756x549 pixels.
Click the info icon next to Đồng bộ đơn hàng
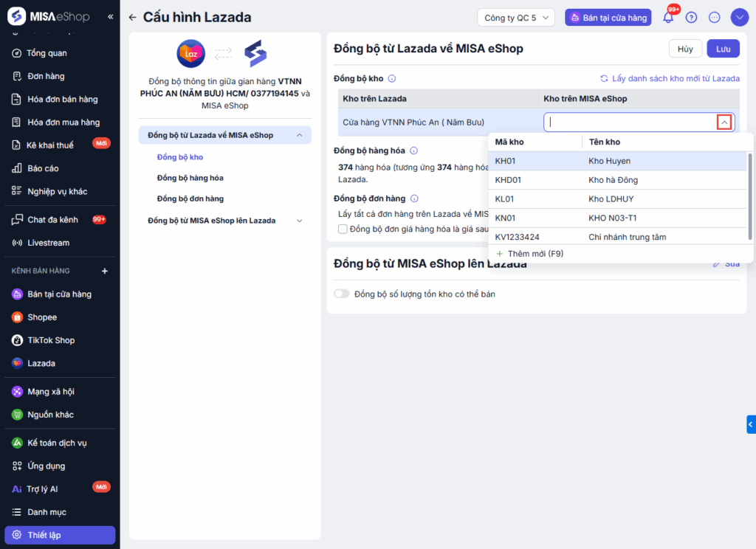tap(414, 198)
